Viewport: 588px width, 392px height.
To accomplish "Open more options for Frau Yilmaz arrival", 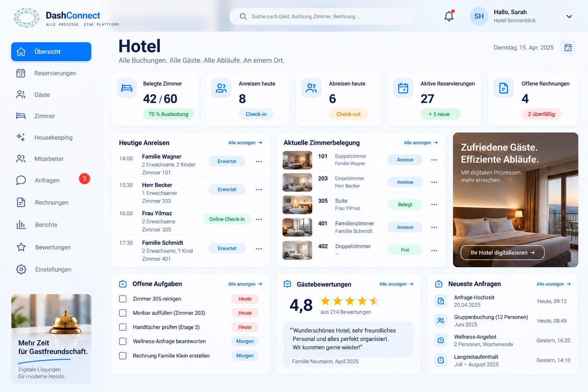I will [x=259, y=219].
